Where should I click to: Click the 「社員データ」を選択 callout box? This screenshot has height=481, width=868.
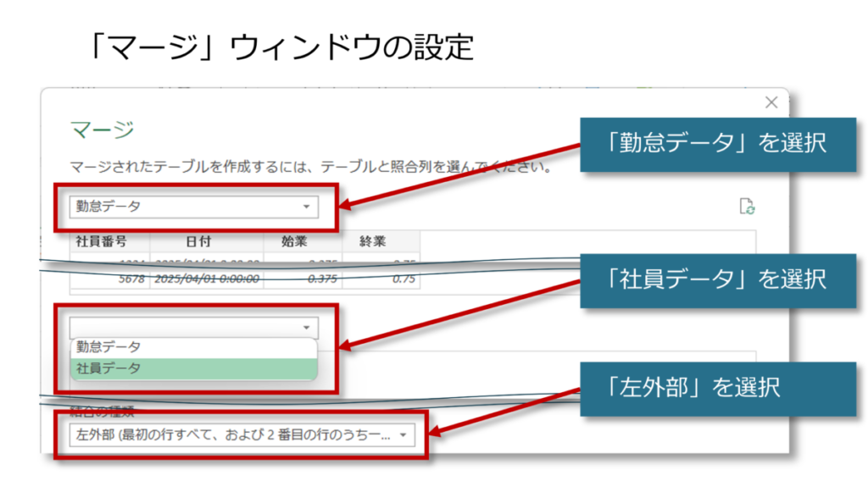(717, 279)
